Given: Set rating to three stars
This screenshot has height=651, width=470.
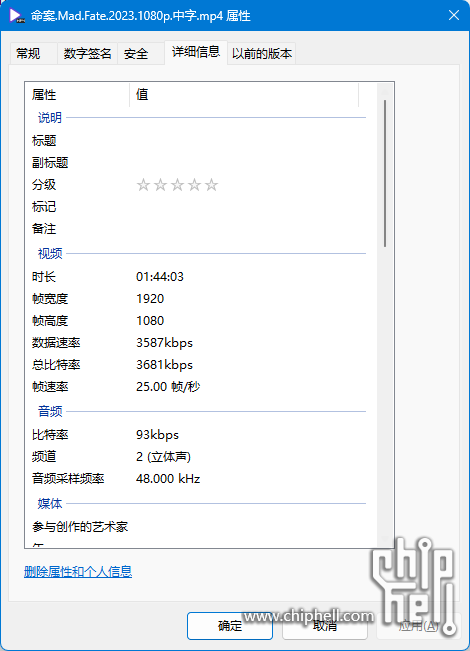Looking at the screenshot, I should pyautogui.click(x=177, y=185).
